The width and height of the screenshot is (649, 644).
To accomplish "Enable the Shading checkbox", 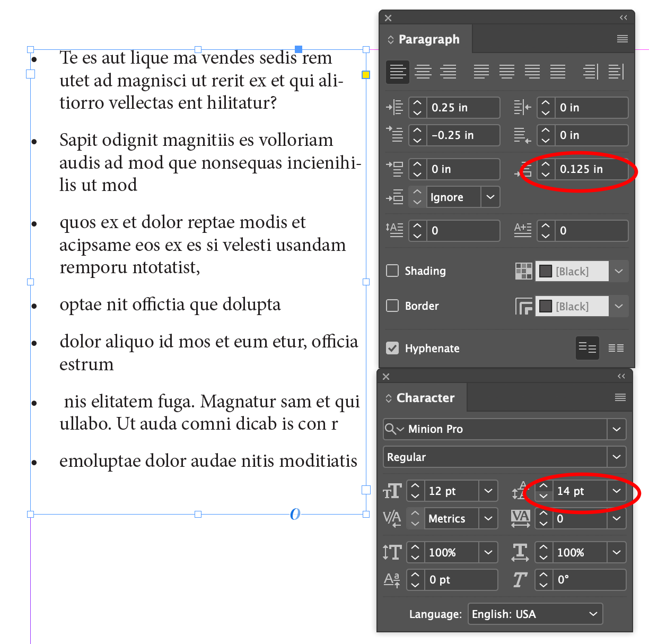I will [x=392, y=271].
